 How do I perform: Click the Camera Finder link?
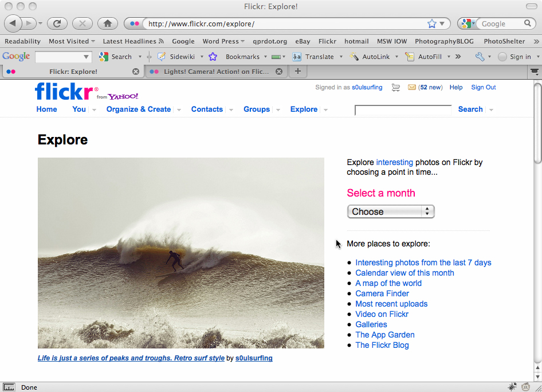click(382, 293)
